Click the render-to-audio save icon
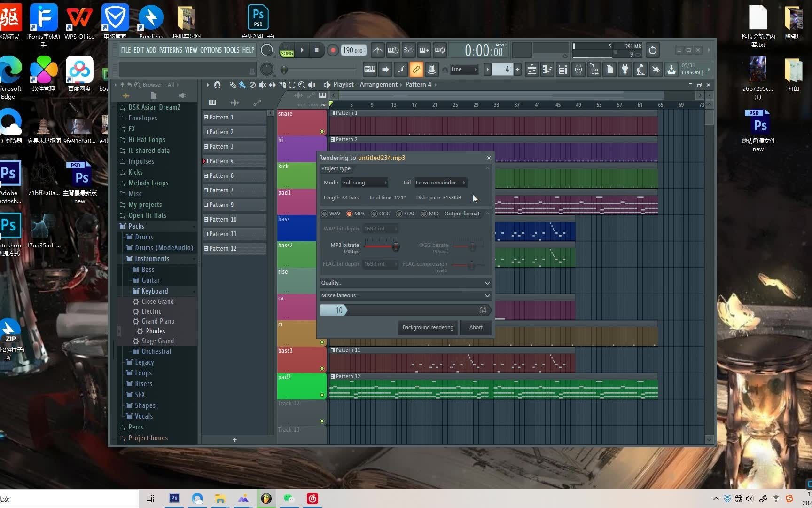The height and width of the screenshot is (508, 812). tap(671, 70)
